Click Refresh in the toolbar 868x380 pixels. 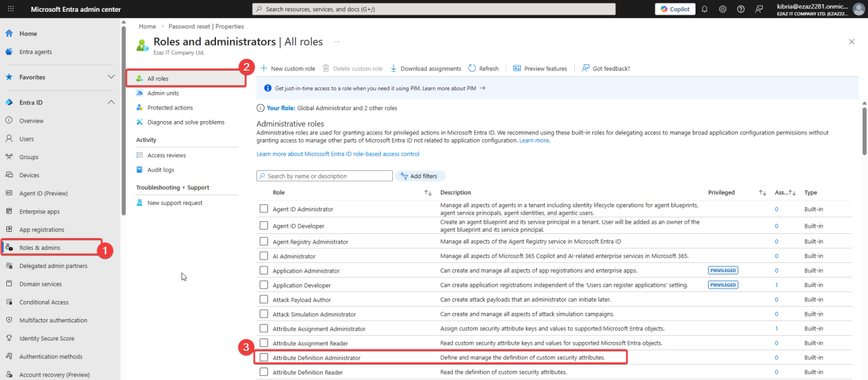click(484, 69)
